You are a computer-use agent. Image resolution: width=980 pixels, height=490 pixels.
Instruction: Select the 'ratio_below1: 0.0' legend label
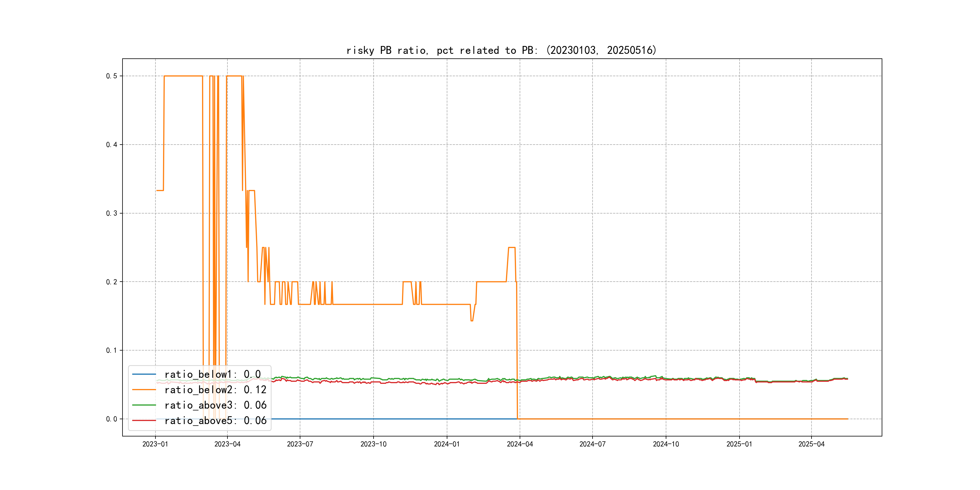[x=212, y=374]
